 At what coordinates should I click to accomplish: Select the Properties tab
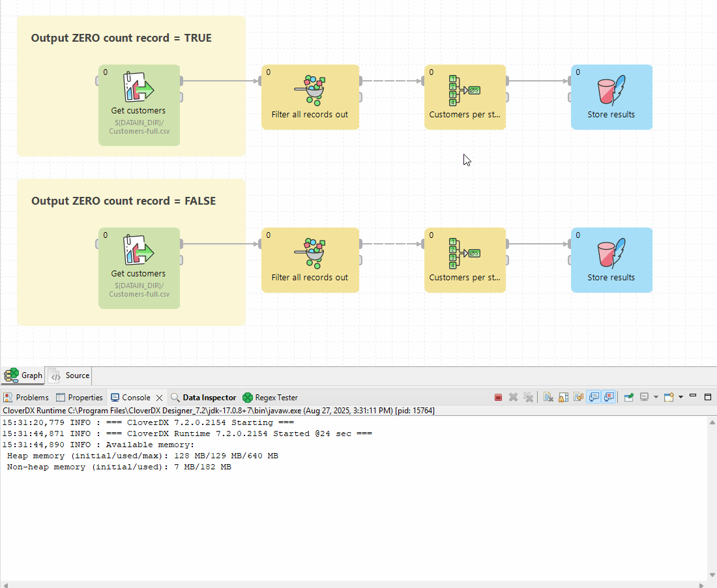[80, 398]
